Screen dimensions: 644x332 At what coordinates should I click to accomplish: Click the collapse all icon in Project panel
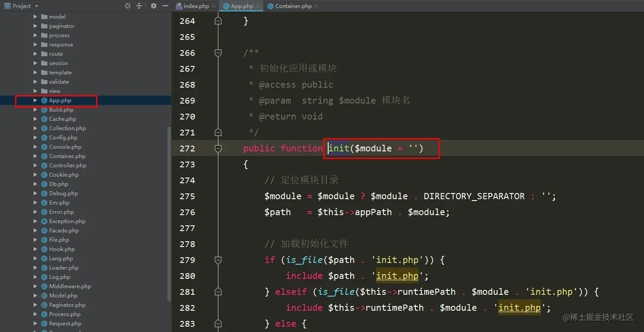point(139,6)
